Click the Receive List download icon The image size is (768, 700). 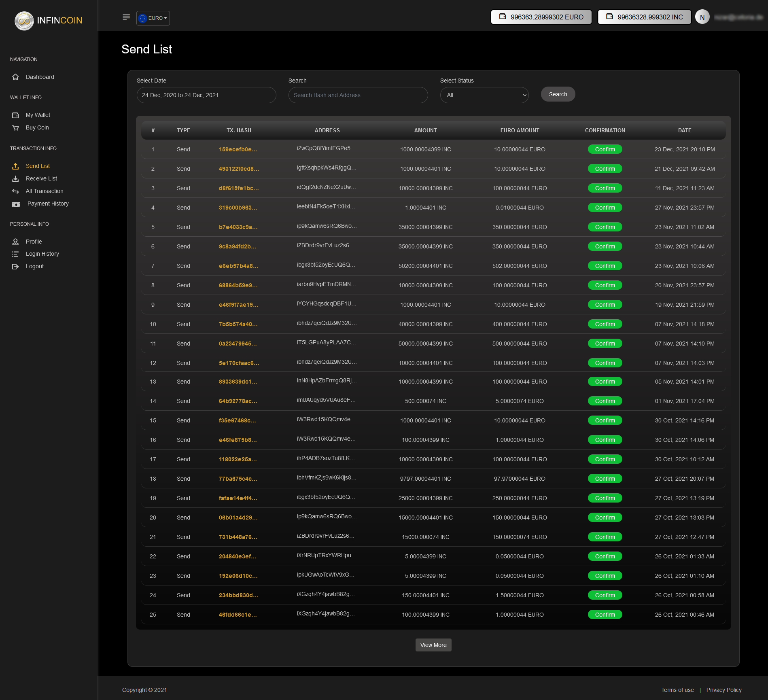(x=15, y=179)
